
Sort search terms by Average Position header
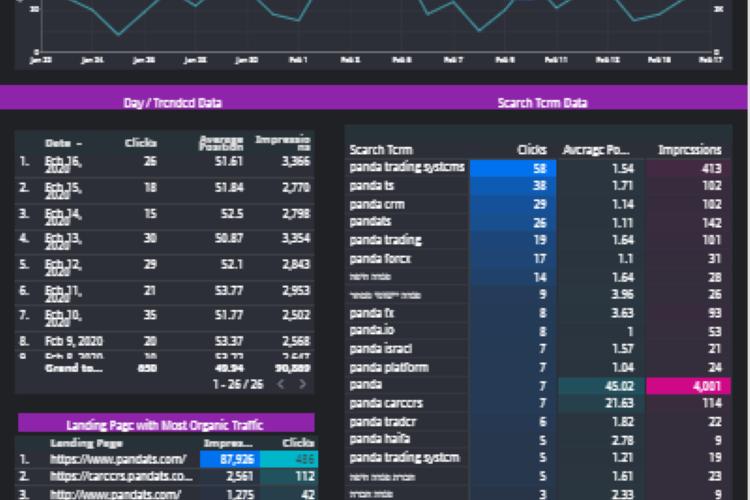point(596,150)
